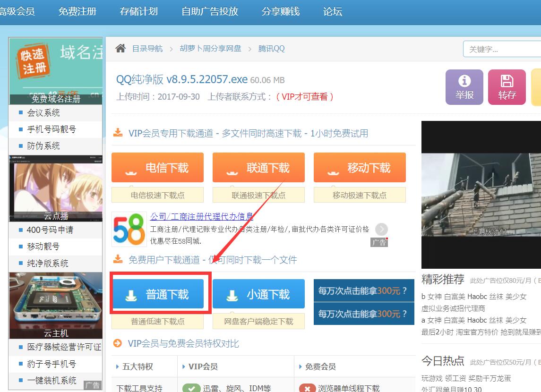Open 存储计划 in the top navigation
This screenshot has height=392, width=541.
click(139, 11)
